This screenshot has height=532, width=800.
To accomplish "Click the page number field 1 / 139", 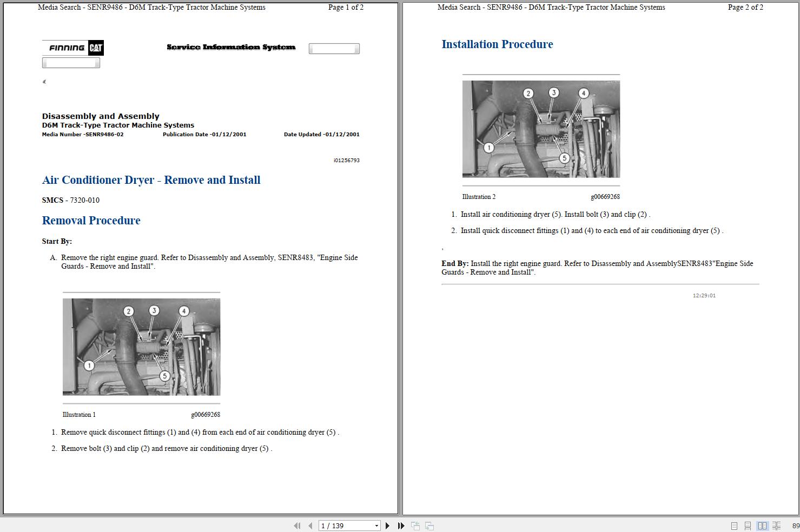I will [x=346, y=526].
